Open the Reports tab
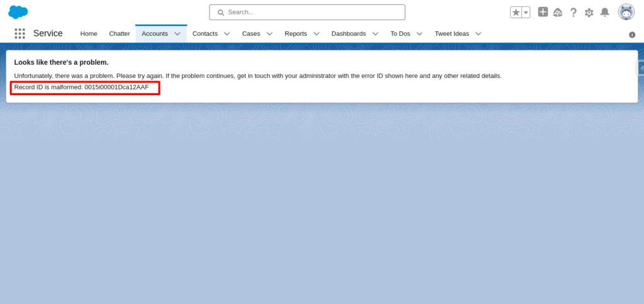This screenshot has width=644, height=304. (x=296, y=34)
